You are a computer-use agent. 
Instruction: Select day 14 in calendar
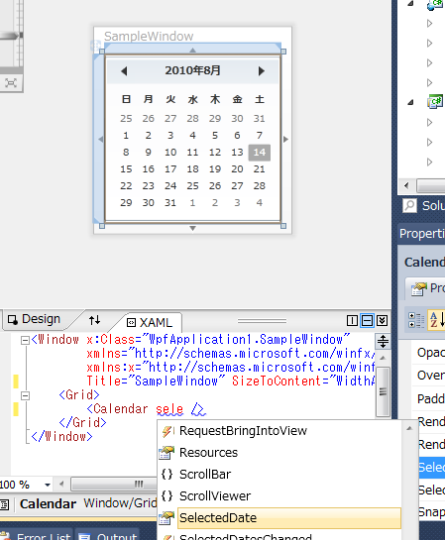click(x=259, y=153)
